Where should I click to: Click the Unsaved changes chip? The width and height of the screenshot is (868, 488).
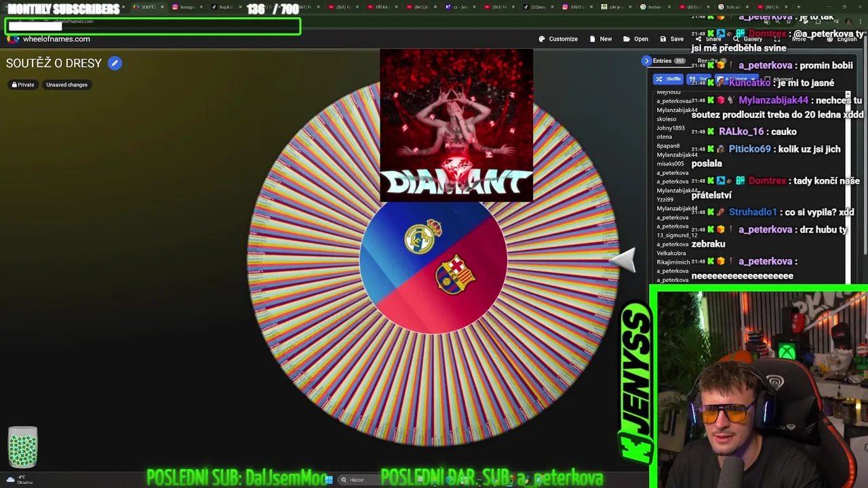point(66,85)
